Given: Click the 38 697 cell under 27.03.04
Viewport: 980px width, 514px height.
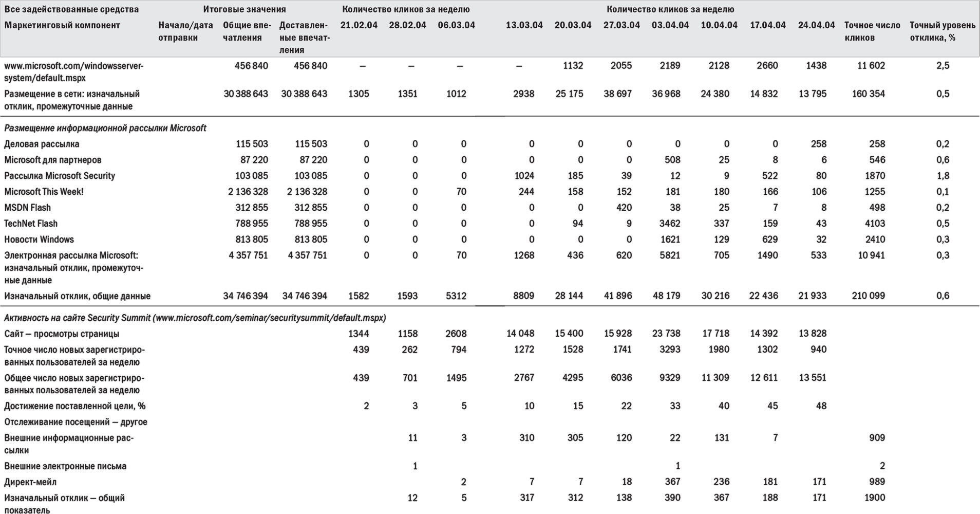Looking at the screenshot, I should pos(617,94).
